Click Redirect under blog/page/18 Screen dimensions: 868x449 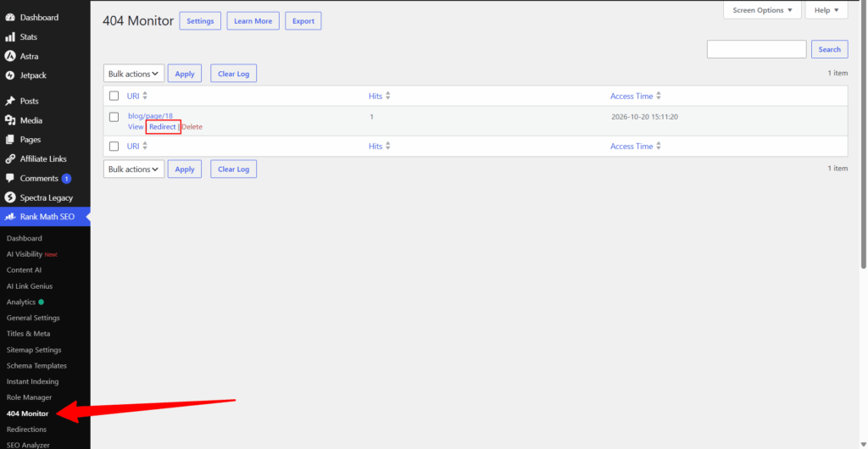point(163,126)
